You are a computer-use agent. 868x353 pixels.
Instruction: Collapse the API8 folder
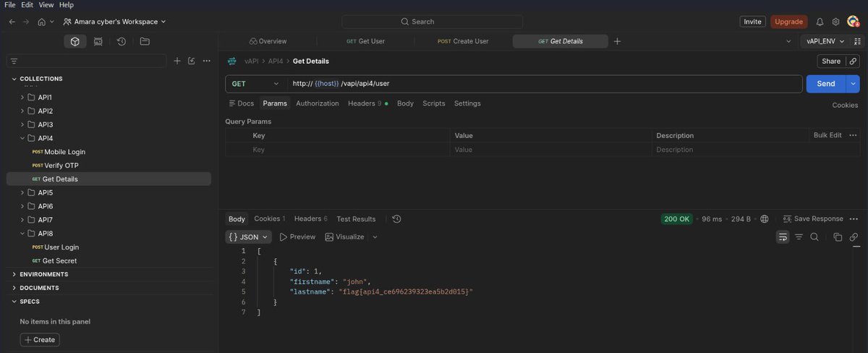[x=22, y=234]
